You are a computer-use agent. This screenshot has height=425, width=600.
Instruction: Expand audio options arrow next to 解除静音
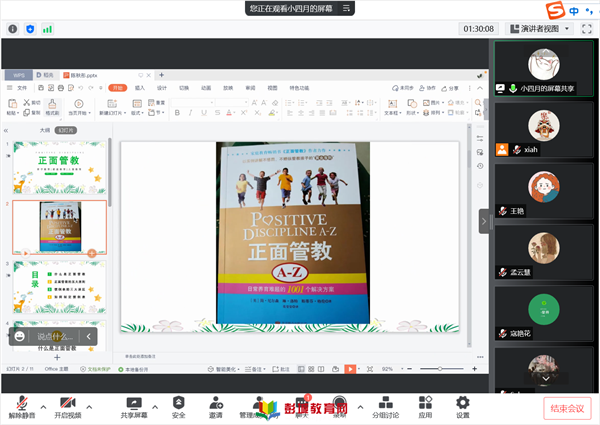(x=44, y=407)
